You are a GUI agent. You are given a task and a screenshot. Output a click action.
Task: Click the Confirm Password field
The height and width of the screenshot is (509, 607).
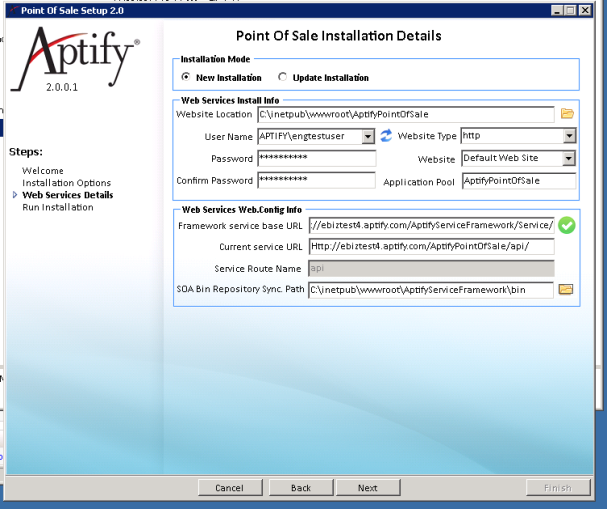[x=317, y=180]
